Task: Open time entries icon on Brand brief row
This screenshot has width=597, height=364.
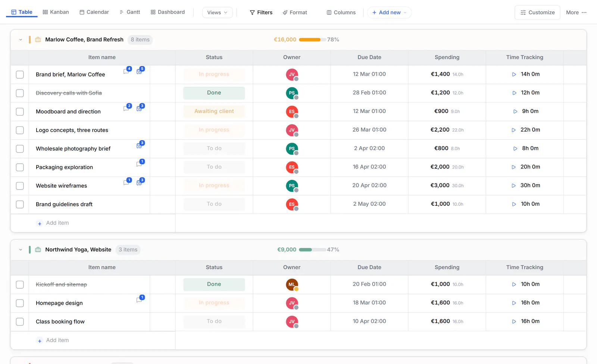Action: (140, 71)
